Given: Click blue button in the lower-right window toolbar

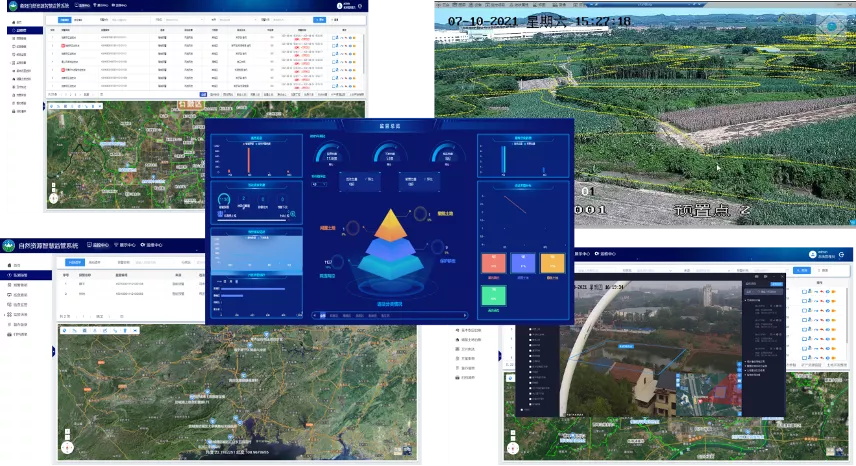Looking at the screenshot, I should 802,270.
